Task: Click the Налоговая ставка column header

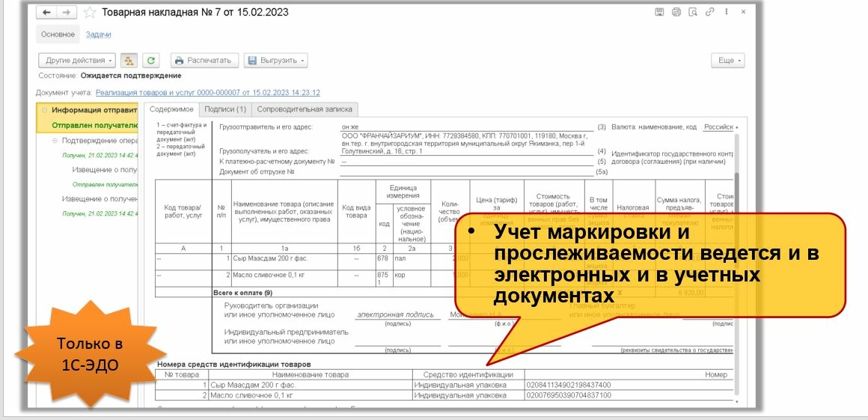Action: coord(633,211)
